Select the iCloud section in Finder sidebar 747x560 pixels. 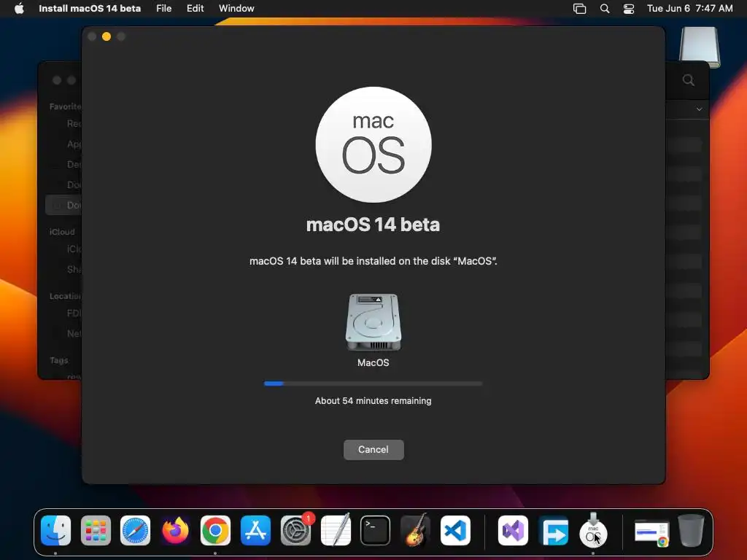[x=62, y=232]
